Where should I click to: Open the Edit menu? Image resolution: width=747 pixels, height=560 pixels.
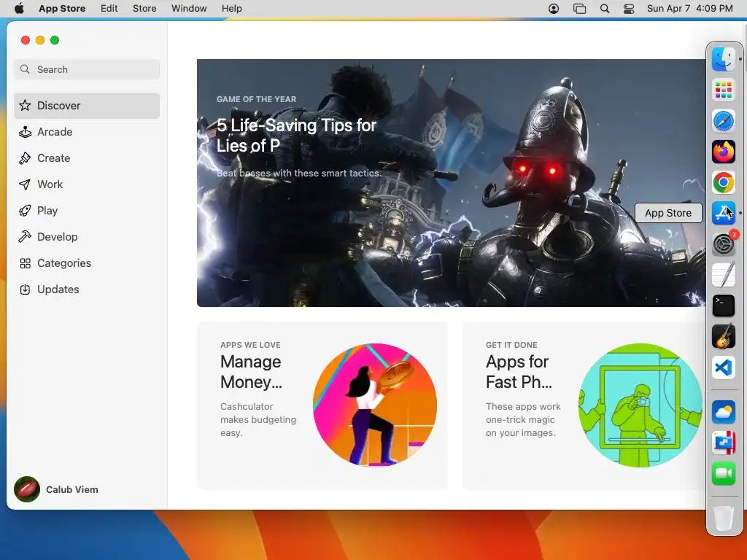[x=109, y=9]
